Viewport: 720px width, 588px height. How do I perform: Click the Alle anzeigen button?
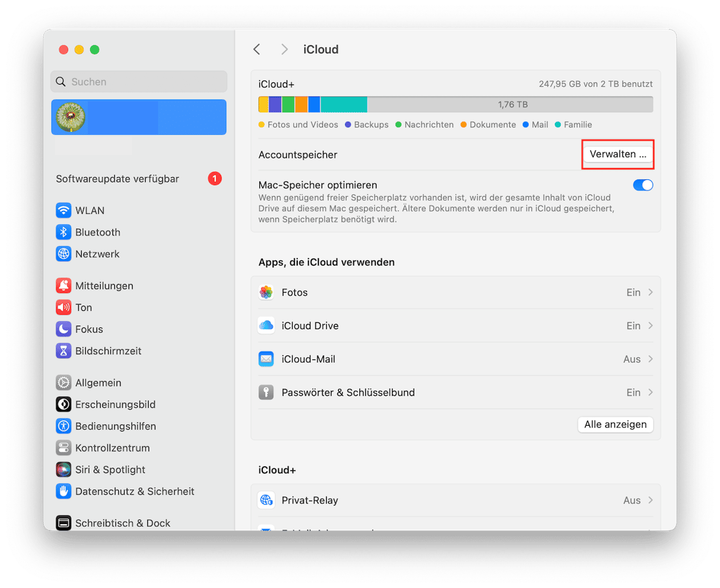615,424
